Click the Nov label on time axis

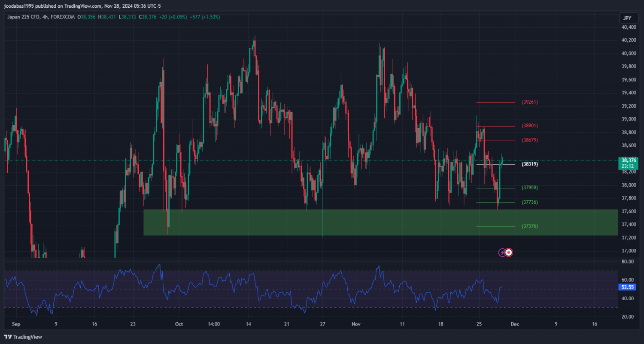355,324
